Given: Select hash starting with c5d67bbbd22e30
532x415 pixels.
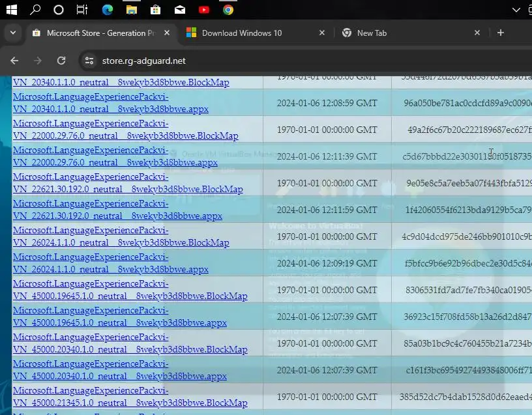Looking at the screenshot, I should pyautogui.click(x=467, y=156).
